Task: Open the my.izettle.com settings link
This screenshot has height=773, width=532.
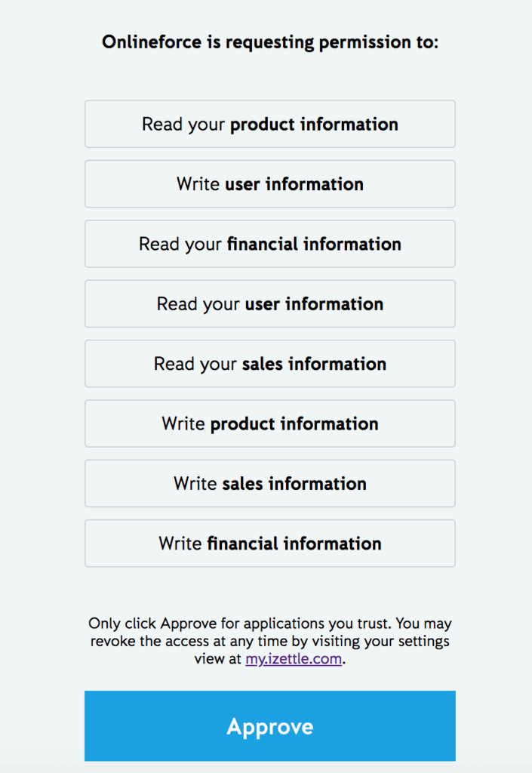Action: (293, 658)
